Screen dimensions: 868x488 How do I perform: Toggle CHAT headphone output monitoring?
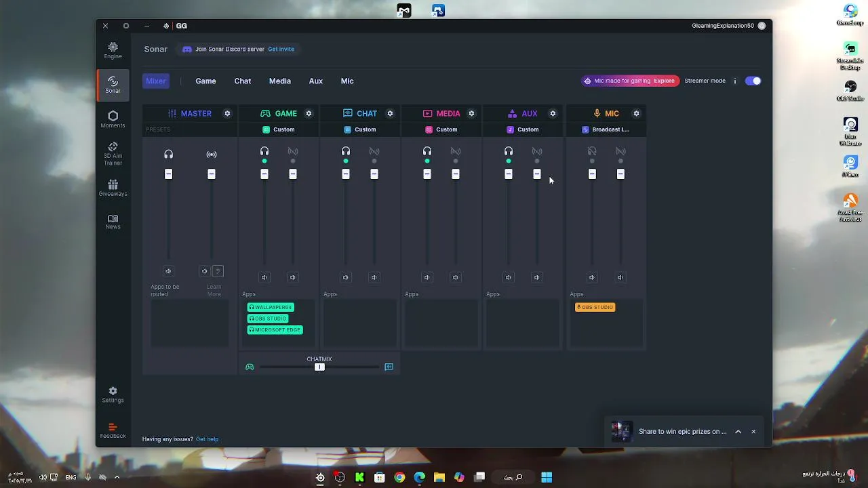pyautogui.click(x=346, y=151)
